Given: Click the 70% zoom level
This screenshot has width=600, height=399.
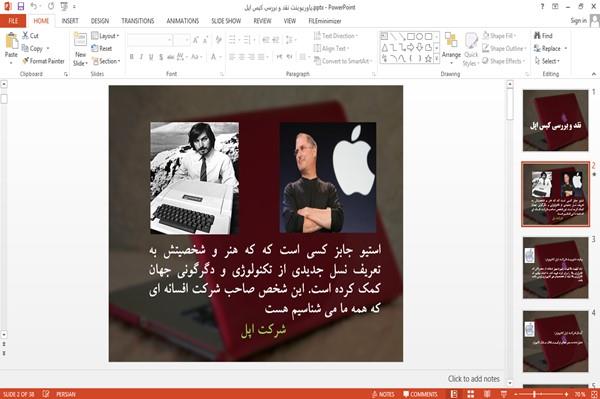Looking at the screenshot, I should point(580,394).
